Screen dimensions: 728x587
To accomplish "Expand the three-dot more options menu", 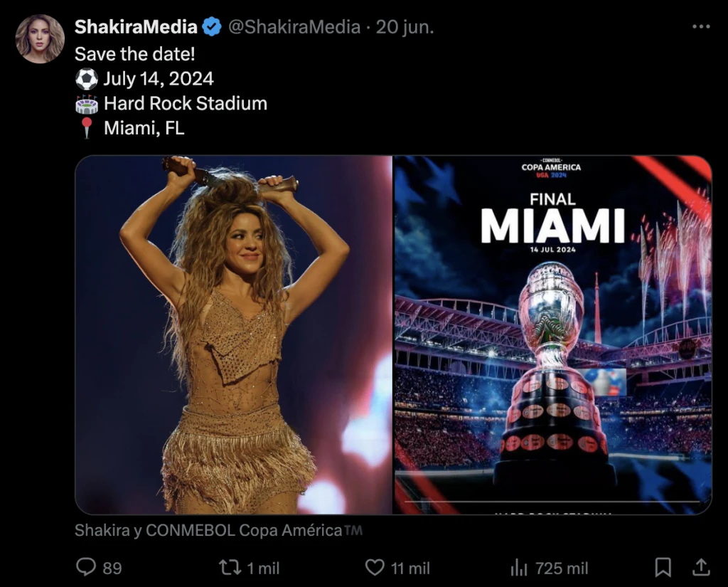I will (700, 26).
